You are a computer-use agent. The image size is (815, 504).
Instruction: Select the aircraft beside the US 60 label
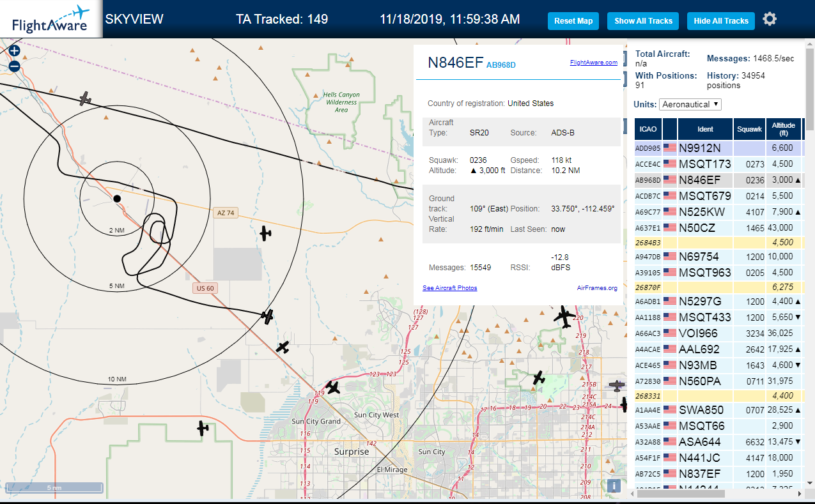pos(268,316)
